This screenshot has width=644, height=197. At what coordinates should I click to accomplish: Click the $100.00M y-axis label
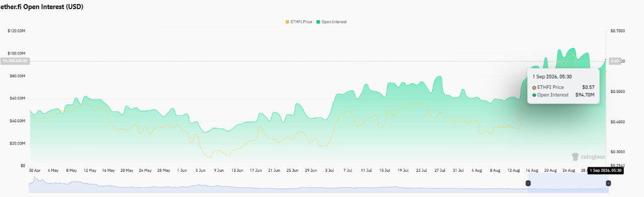coord(16,54)
